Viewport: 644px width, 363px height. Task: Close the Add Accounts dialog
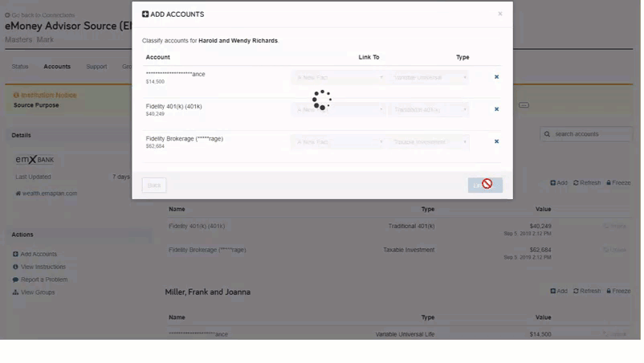coord(499,14)
